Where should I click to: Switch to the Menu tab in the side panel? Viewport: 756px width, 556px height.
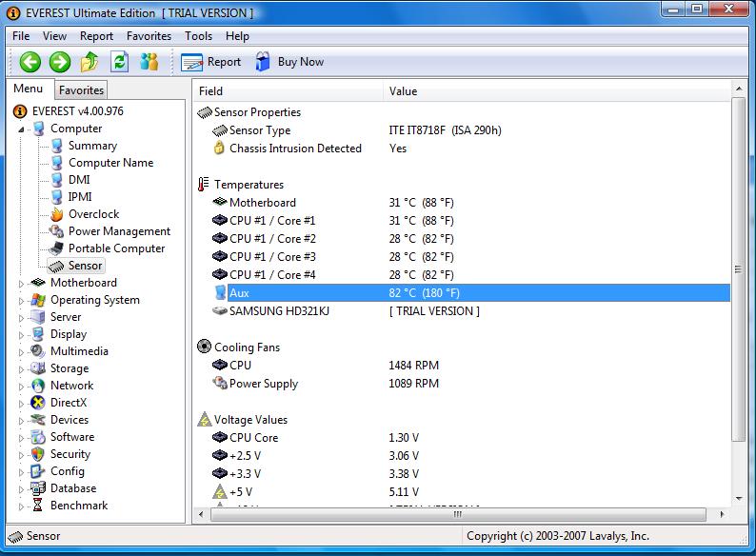click(28, 89)
